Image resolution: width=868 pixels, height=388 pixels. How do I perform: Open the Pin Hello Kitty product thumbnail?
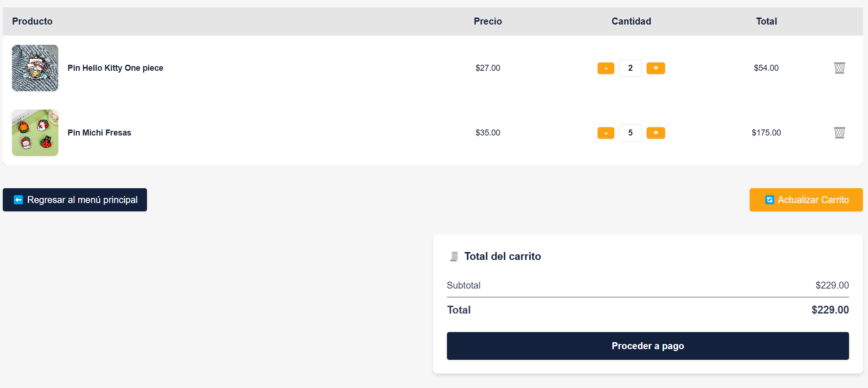(35, 68)
